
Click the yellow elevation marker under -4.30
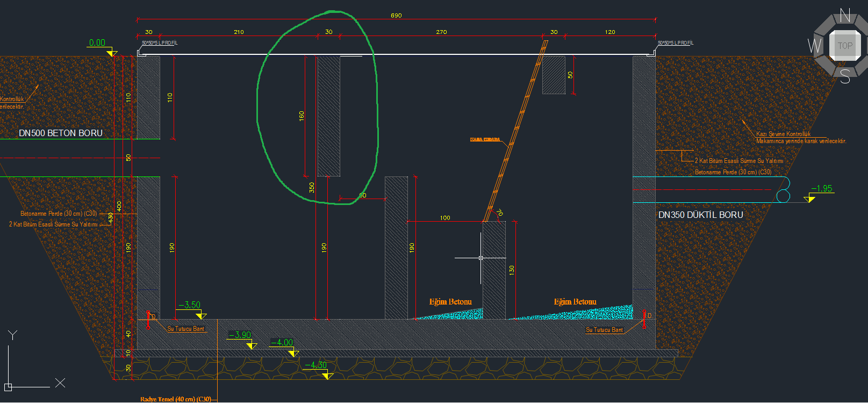pyautogui.click(x=327, y=376)
